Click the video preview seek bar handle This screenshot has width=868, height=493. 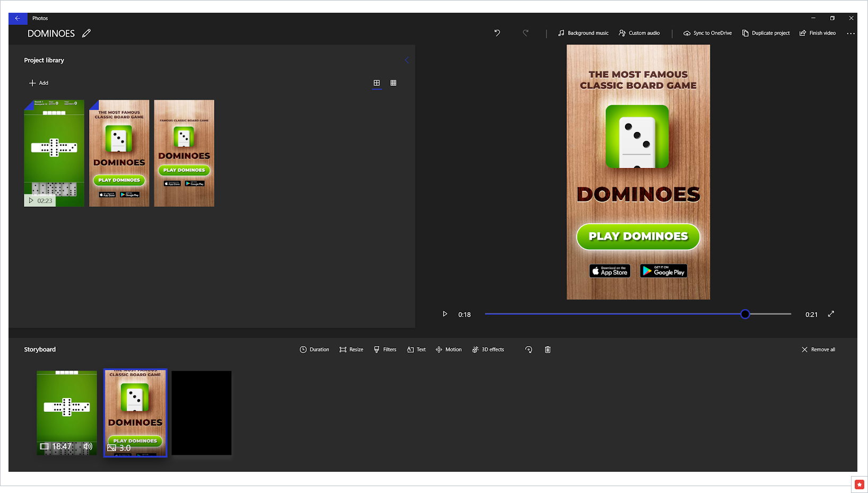pyautogui.click(x=745, y=314)
